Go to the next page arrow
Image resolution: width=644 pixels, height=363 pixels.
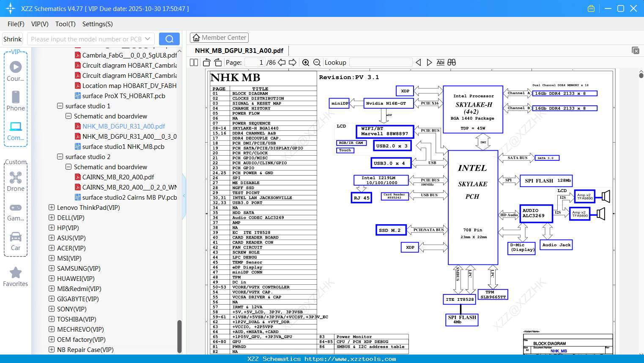point(293,62)
